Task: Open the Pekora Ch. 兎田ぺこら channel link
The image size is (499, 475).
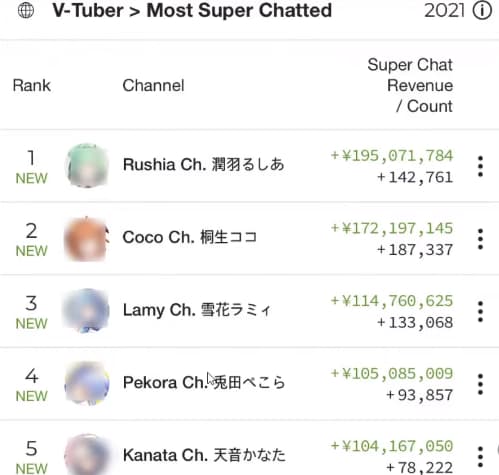Action: coord(204,382)
